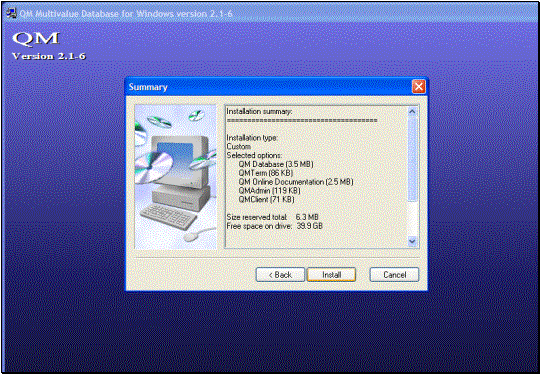Image resolution: width=540 pixels, height=374 pixels.
Task: Click the 'QMTerm (86 KB)' line
Action: tap(266, 173)
